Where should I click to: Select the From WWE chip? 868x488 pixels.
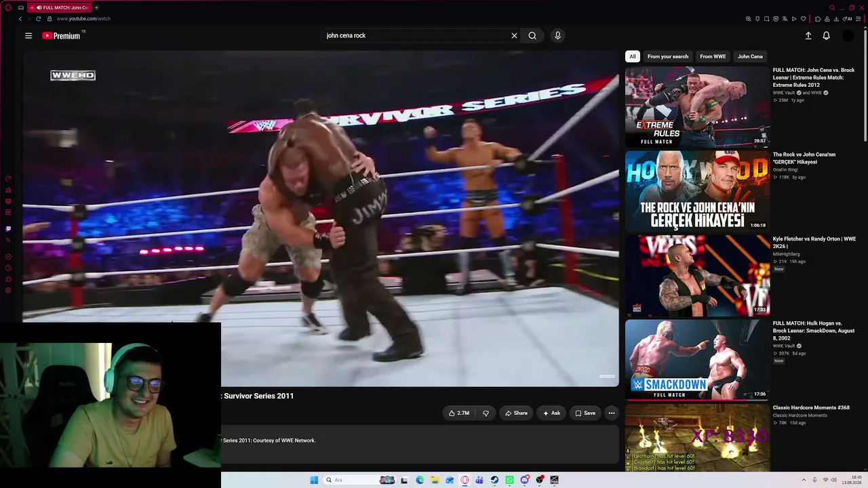pyautogui.click(x=713, y=56)
